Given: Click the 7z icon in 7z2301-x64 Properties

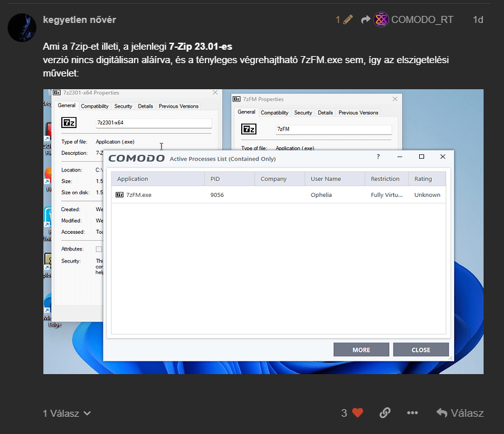Looking at the screenshot, I should pyautogui.click(x=69, y=122).
